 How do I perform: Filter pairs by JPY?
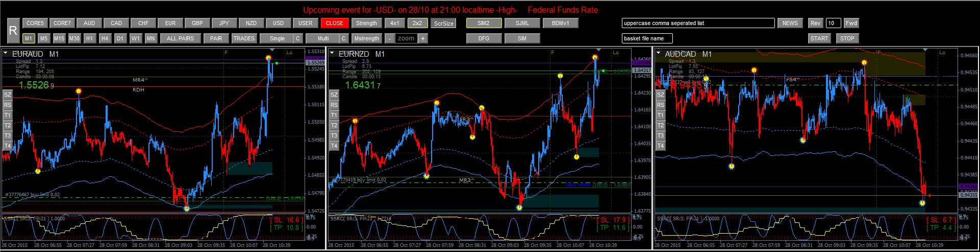224,23
